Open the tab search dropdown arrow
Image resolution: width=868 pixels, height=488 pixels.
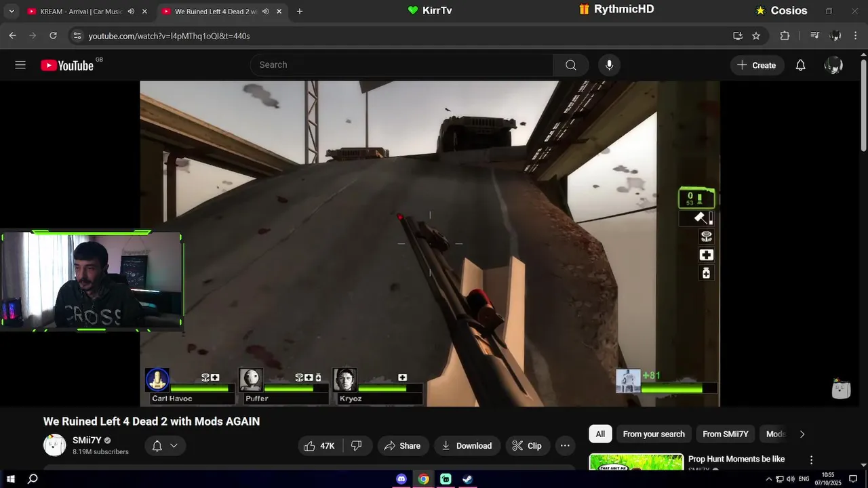tap(12, 12)
